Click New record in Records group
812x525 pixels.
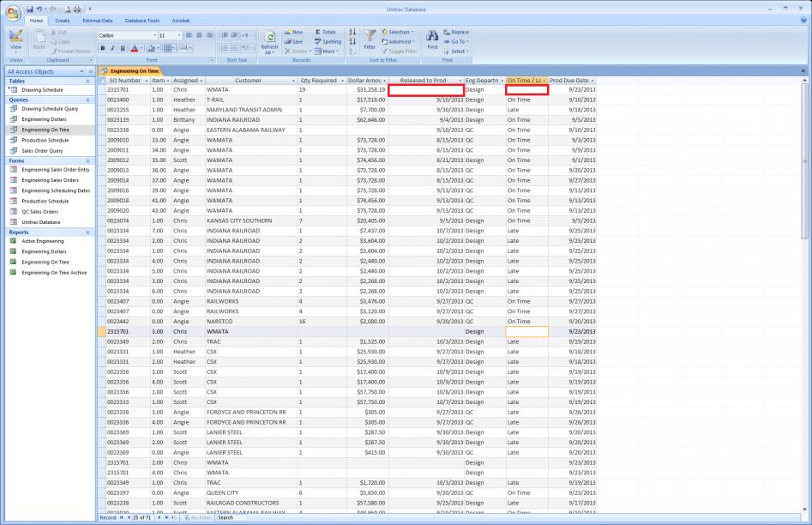point(293,32)
